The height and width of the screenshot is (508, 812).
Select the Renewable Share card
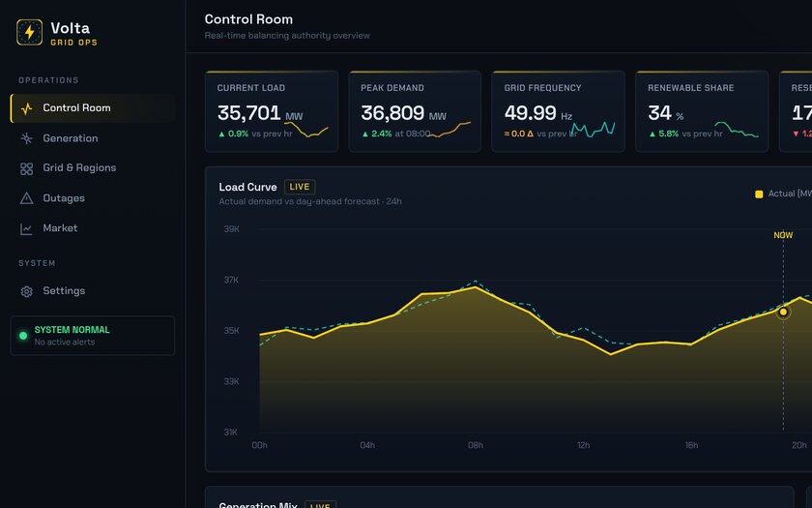point(702,111)
